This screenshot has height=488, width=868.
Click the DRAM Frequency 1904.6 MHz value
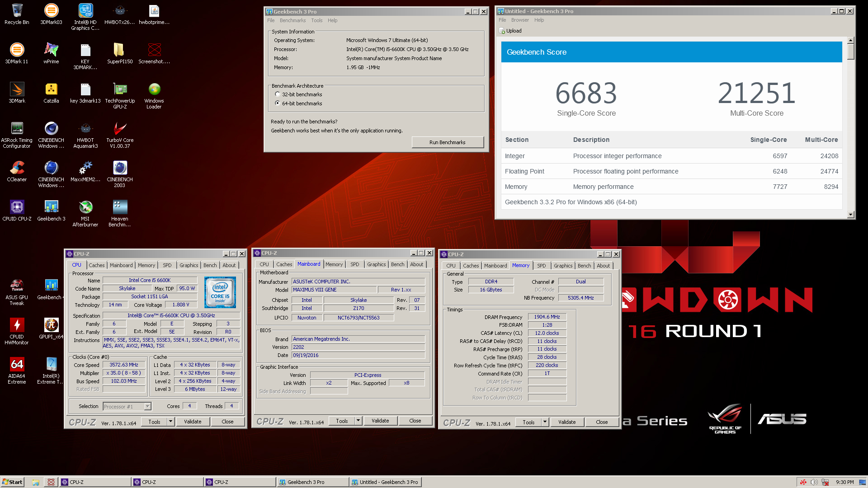[x=547, y=317]
